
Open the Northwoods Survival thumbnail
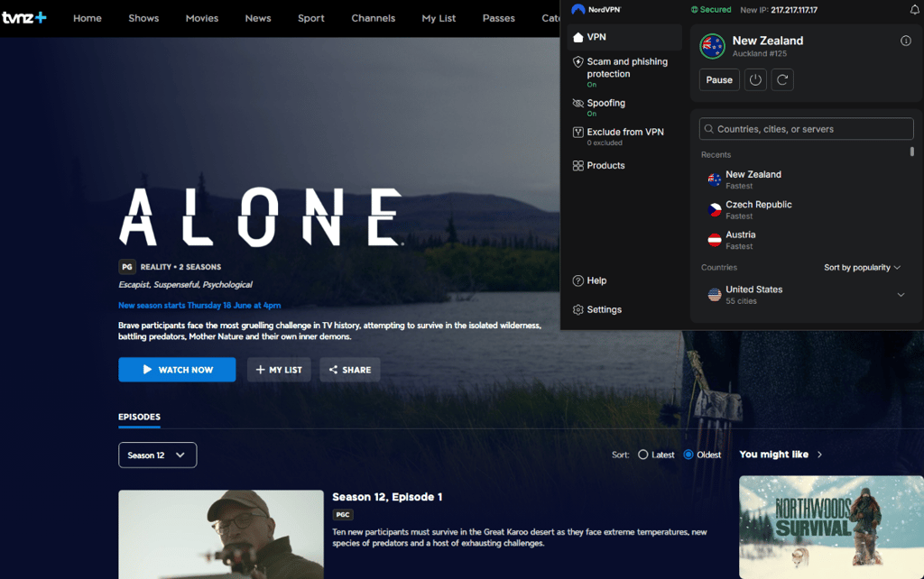coord(831,528)
